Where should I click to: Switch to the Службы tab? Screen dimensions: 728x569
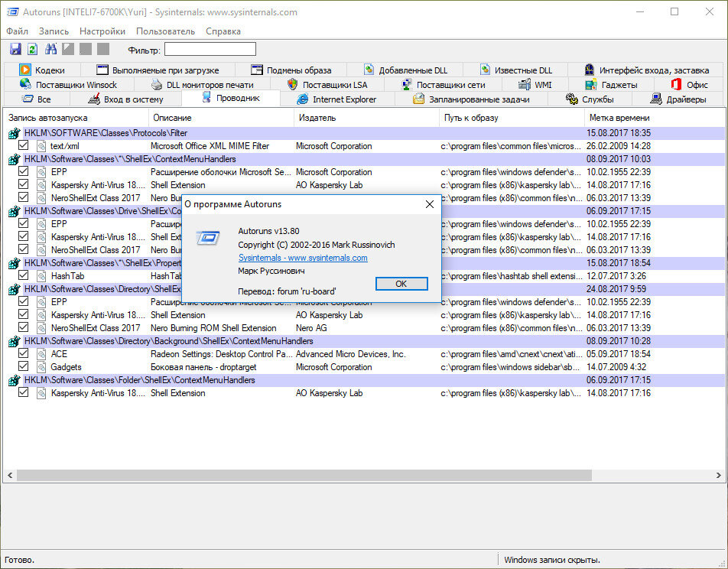click(x=590, y=99)
